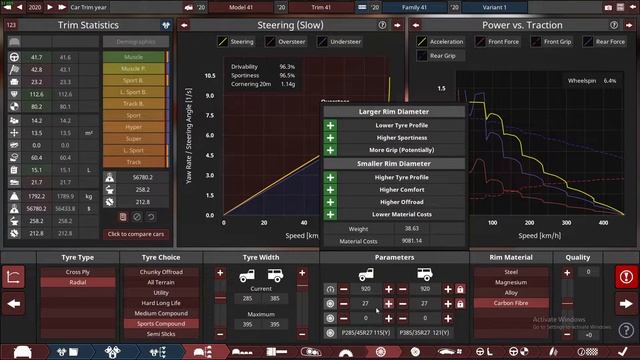Go to previous graph from Steering panel

[x=184, y=25]
